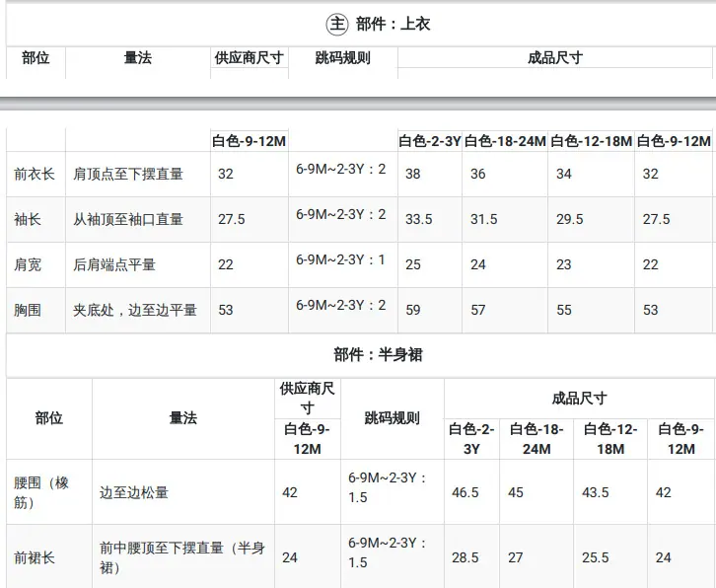The height and width of the screenshot is (588, 716).
Task: Click the 边至边松量 method cell
Action: pos(134,492)
